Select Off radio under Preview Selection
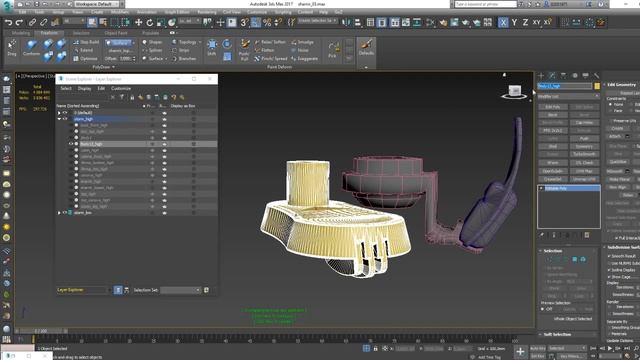Viewport: 640px width, 360px height. 543,309
